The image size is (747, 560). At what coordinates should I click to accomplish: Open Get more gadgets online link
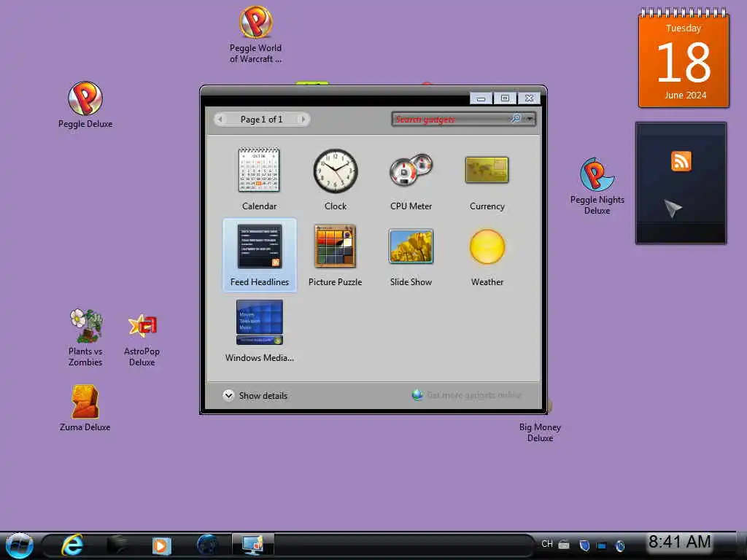(467, 395)
